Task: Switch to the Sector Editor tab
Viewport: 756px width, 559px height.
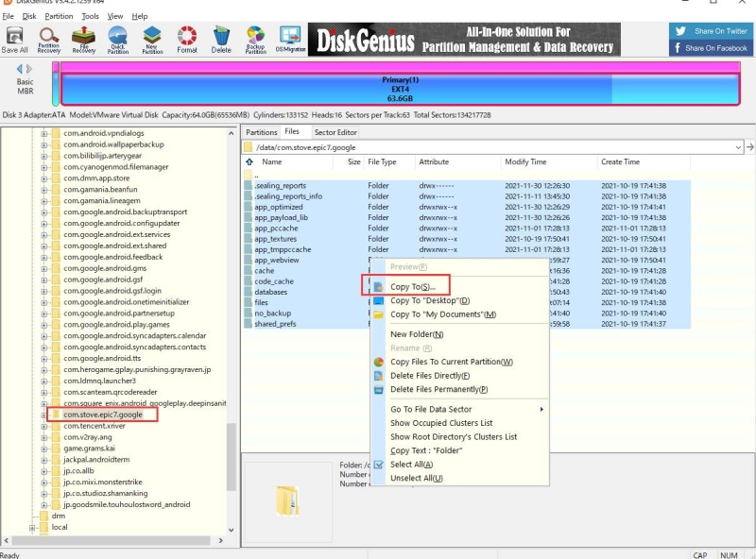Action: point(335,132)
